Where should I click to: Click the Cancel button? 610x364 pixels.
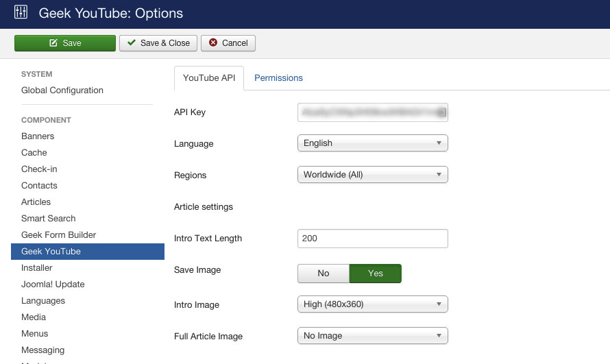coord(228,43)
